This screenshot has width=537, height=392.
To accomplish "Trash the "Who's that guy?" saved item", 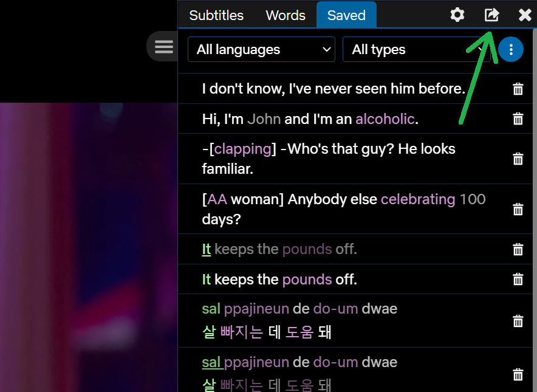I will (518, 159).
